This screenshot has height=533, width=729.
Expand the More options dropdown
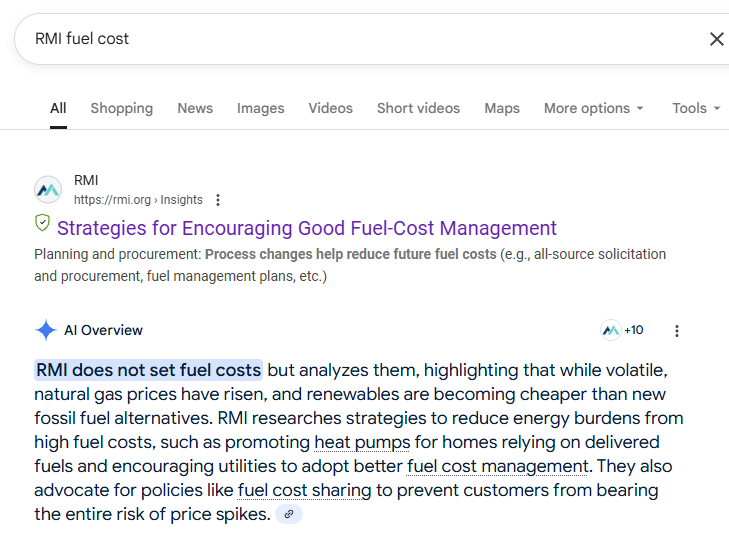593,108
